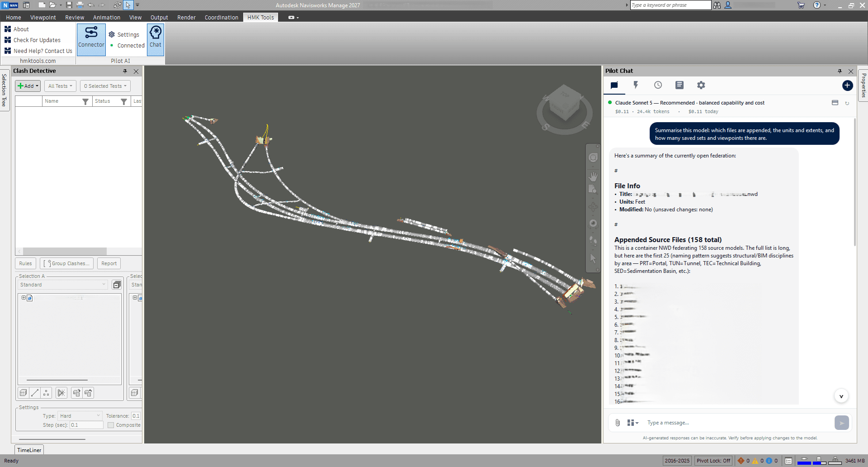
Task: Click the Print icon in quick access toolbar
Action: coord(80,5)
